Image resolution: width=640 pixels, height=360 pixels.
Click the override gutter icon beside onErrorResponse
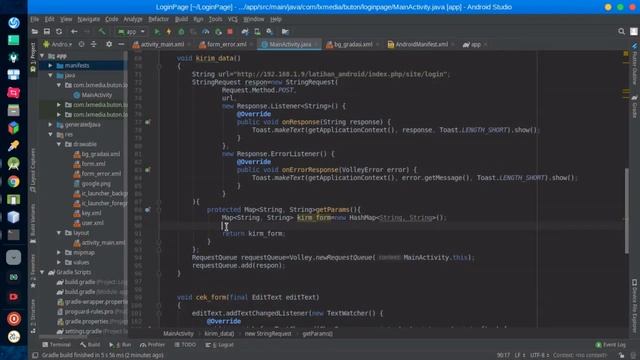coord(148,169)
